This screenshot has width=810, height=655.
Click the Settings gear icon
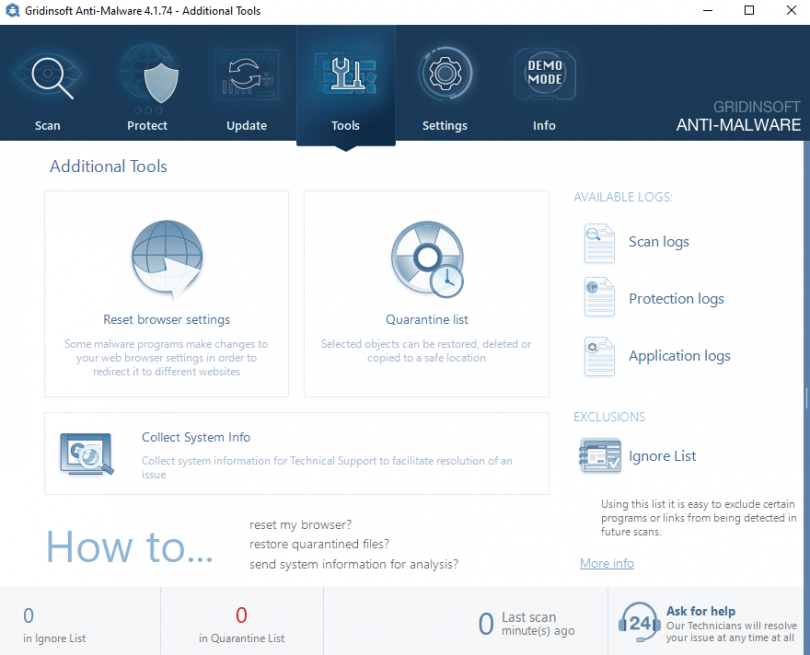445,73
